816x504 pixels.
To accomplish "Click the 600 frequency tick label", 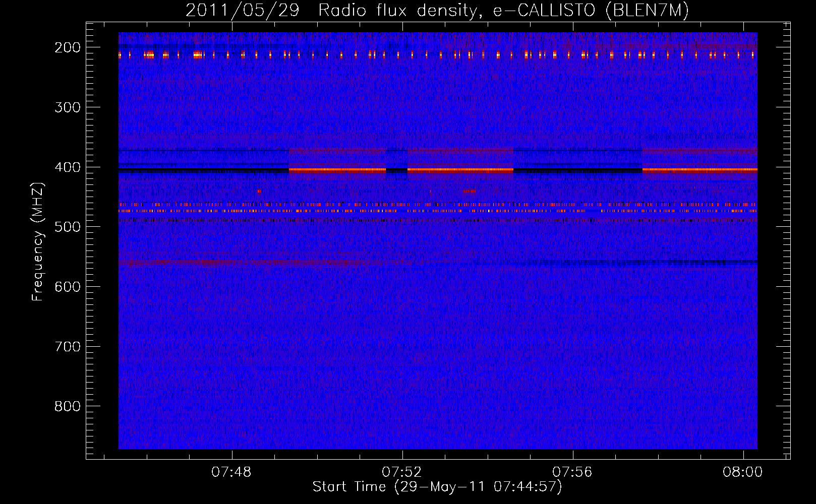I will pyautogui.click(x=68, y=287).
